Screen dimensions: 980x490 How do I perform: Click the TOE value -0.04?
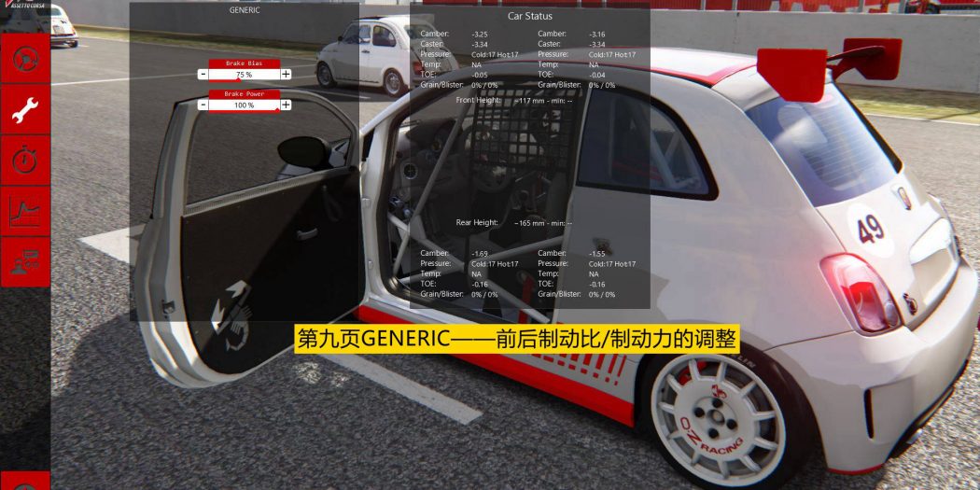(x=597, y=75)
